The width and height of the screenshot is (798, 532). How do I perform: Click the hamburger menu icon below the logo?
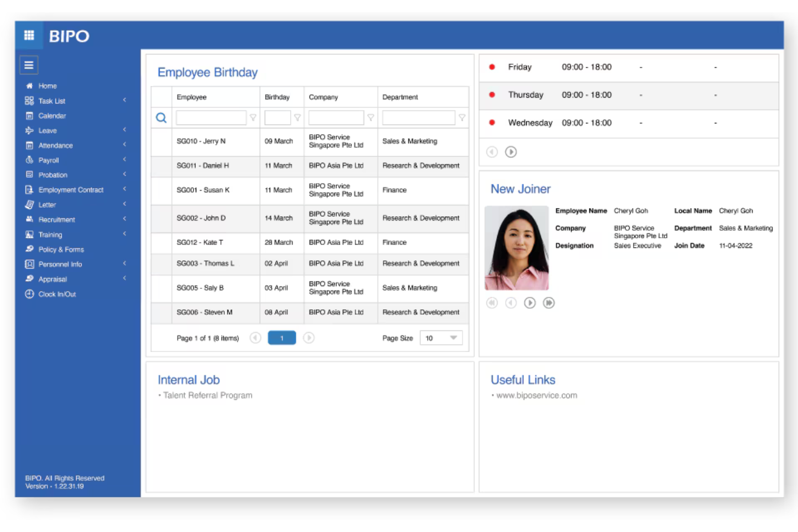tap(29, 65)
